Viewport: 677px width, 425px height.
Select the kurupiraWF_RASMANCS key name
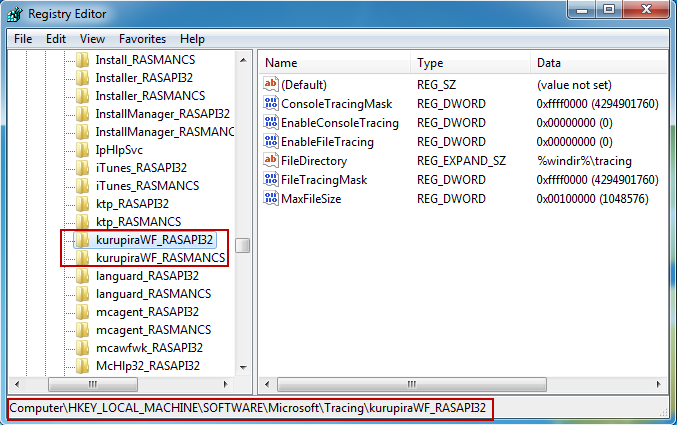click(x=160, y=258)
